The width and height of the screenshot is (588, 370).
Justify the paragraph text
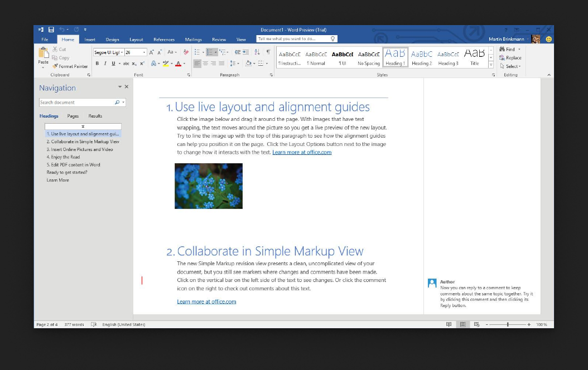pos(221,64)
